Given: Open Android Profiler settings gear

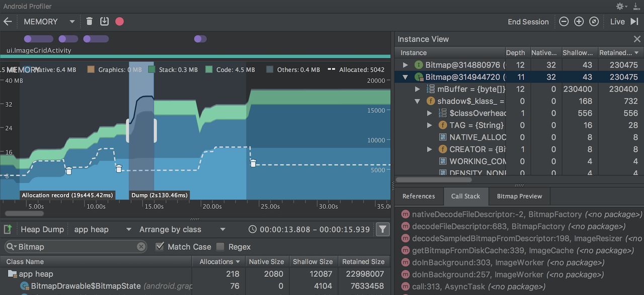Looking at the screenshot, I should click(x=619, y=6).
